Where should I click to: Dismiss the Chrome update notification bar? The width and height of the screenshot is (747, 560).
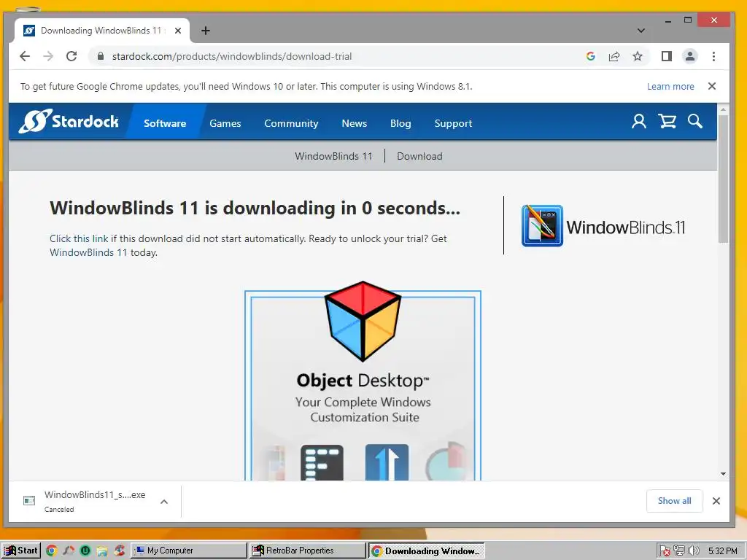712,86
